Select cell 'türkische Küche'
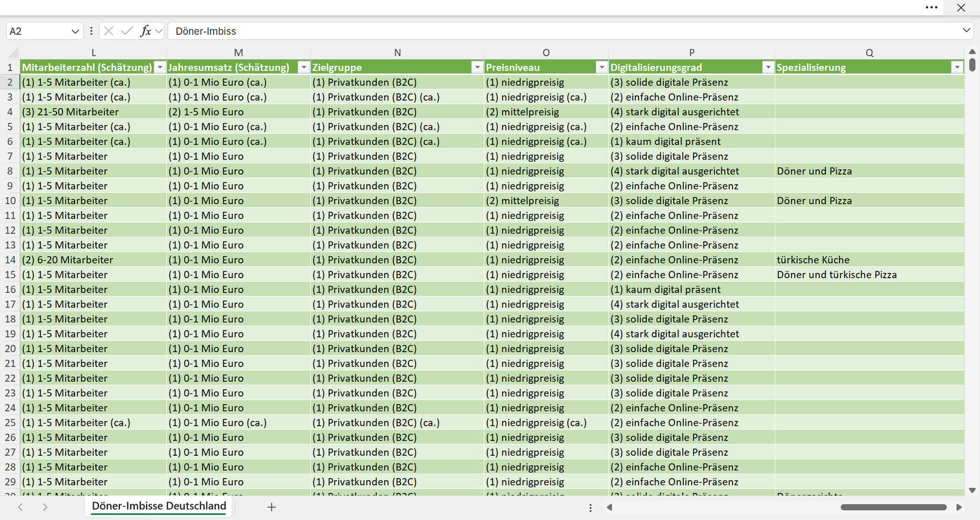This screenshot has height=520, width=980. 869,260
